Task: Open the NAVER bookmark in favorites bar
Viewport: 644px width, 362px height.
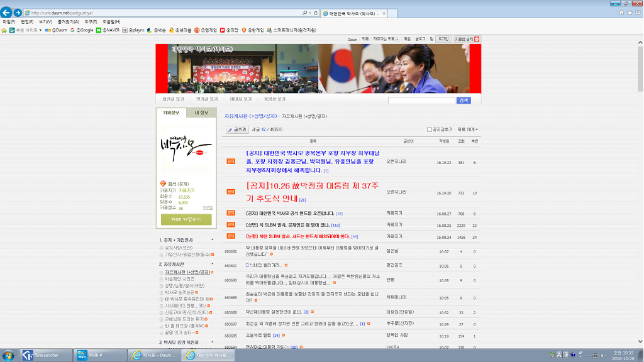Action: coord(108,30)
